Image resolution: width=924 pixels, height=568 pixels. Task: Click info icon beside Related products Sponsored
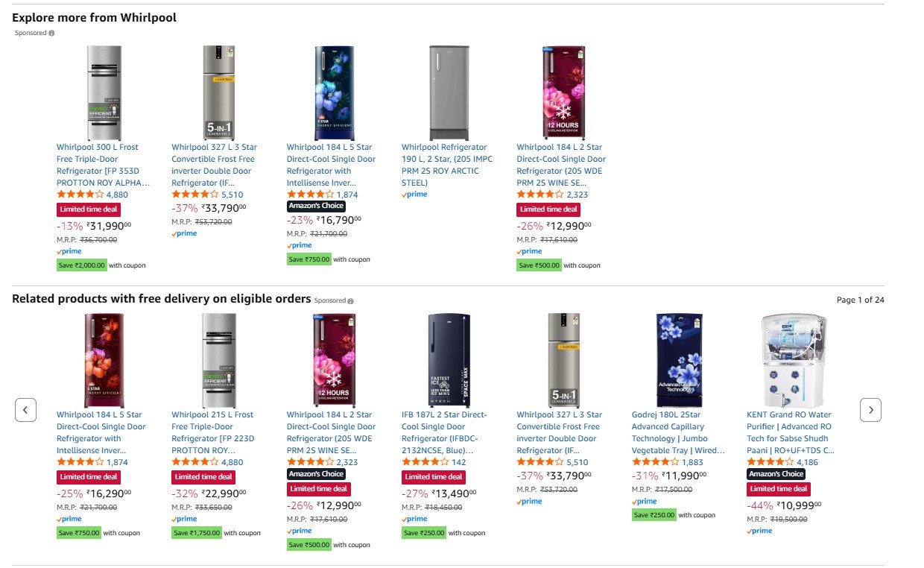click(x=351, y=300)
